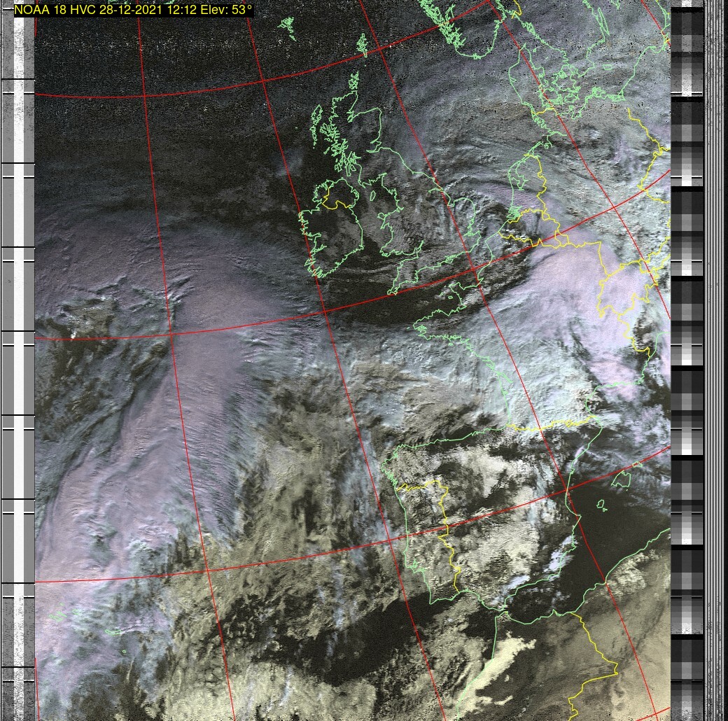Click the left telemetry sync strip
This screenshot has height=721, width=728.
17,350
